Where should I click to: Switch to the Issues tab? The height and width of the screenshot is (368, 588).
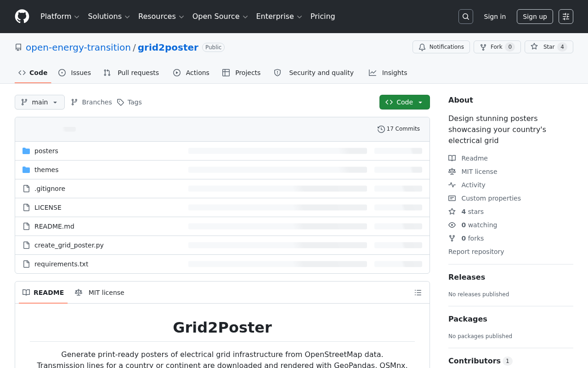(75, 73)
